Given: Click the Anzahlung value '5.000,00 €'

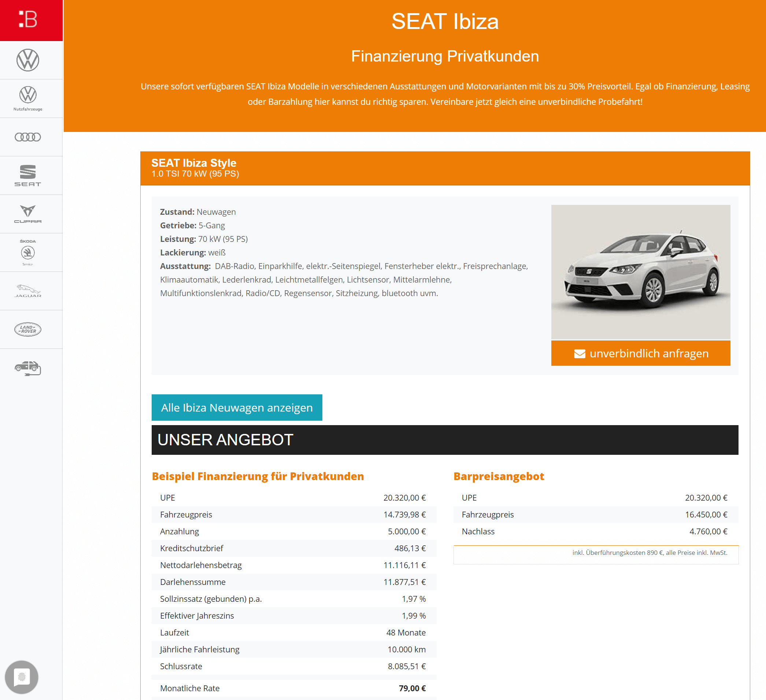Looking at the screenshot, I should tap(407, 531).
